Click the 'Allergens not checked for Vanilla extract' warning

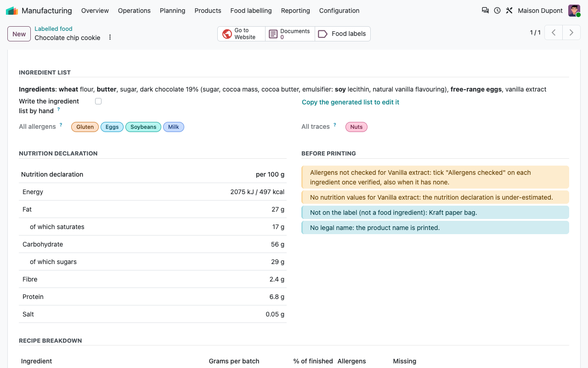pos(435,177)
